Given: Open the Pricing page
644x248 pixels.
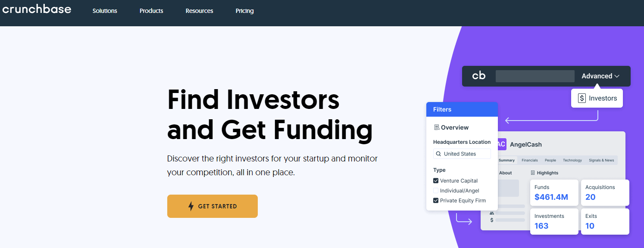Looking at the screenshot, I should coord(244,11).
